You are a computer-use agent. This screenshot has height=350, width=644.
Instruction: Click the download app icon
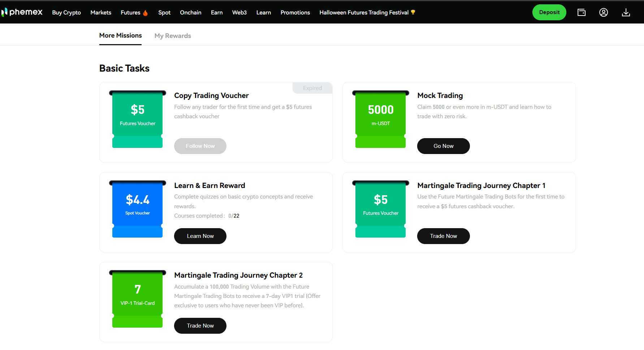[626, 13]
